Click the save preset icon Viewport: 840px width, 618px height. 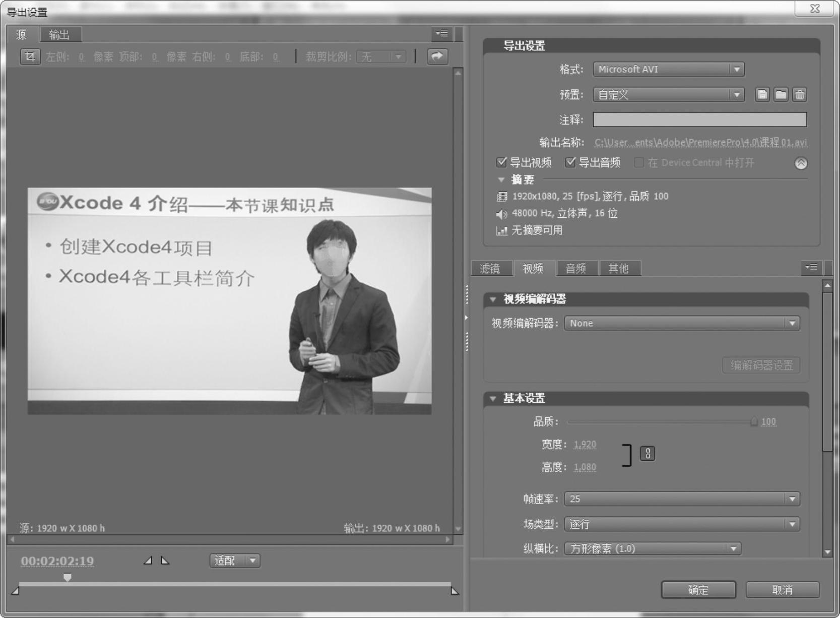tap(762, 94)
